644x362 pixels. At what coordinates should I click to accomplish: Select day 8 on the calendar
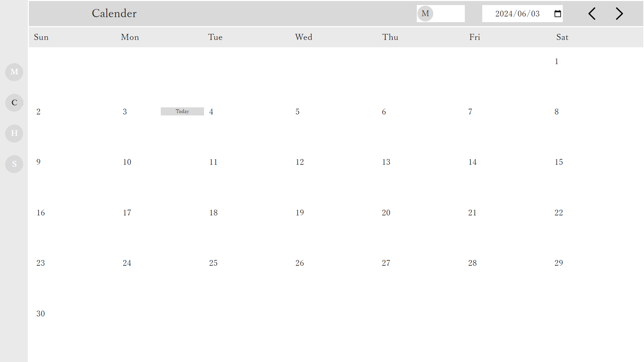point(556,112)
